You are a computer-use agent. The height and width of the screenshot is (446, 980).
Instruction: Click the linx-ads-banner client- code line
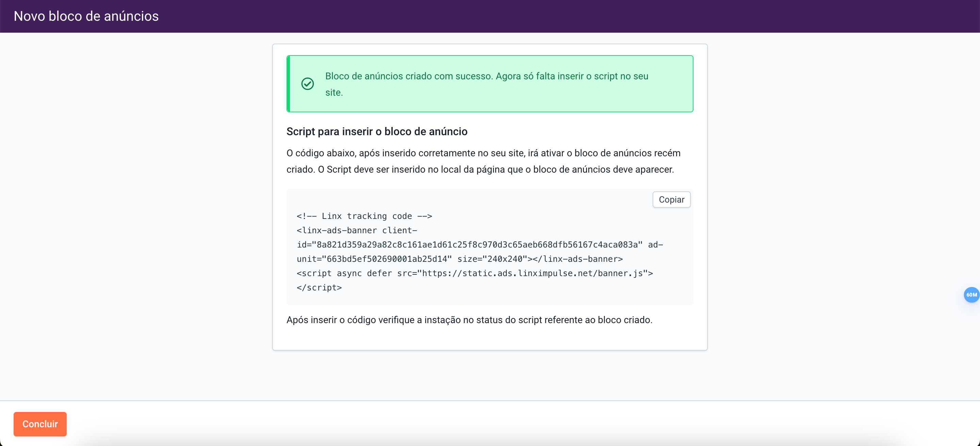[357, 230]
